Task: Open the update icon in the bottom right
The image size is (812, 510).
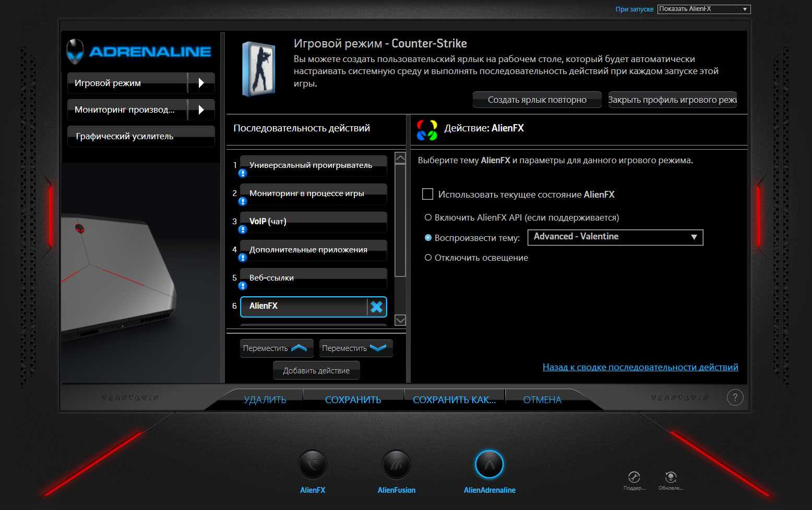Action: pos(671,477)
